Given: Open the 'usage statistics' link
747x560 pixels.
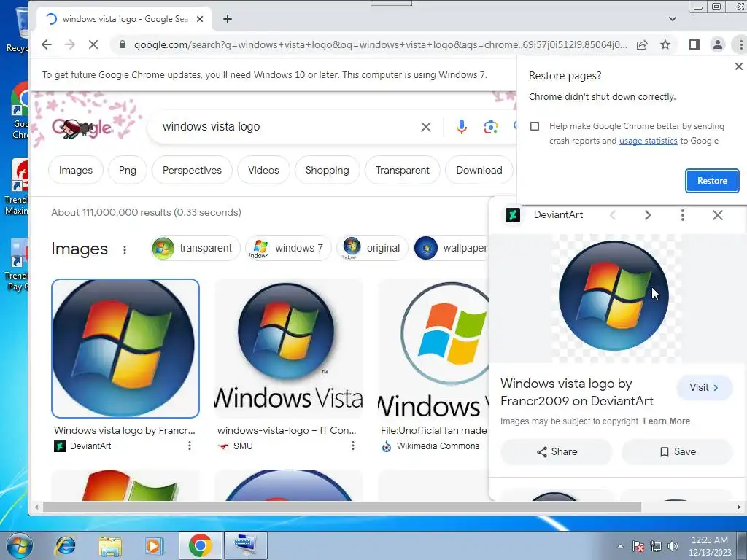Looking at the screenshot, I should pyautogui.click(x=648, y=141).
